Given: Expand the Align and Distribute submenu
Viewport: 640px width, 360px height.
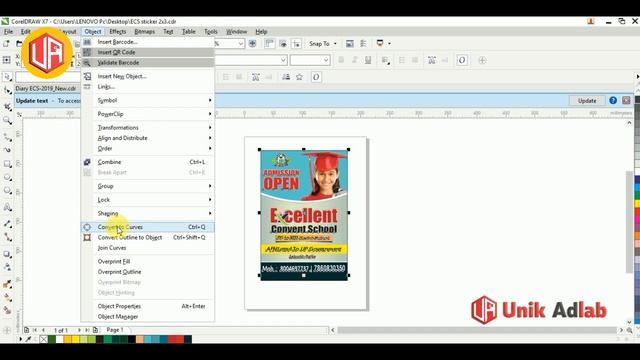Looking at the screenshot, I should click(x=148, y=138).
